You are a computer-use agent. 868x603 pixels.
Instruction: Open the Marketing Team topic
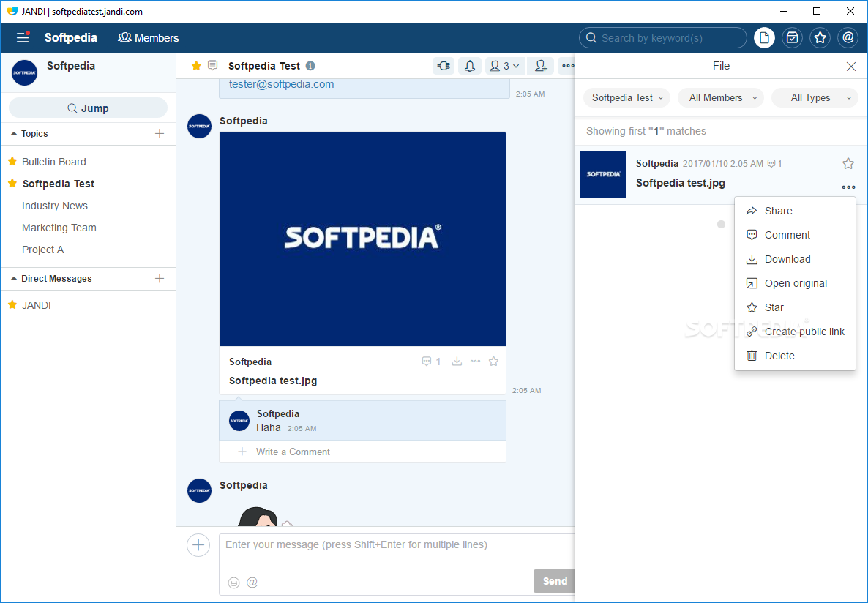(x=59, y=228)
